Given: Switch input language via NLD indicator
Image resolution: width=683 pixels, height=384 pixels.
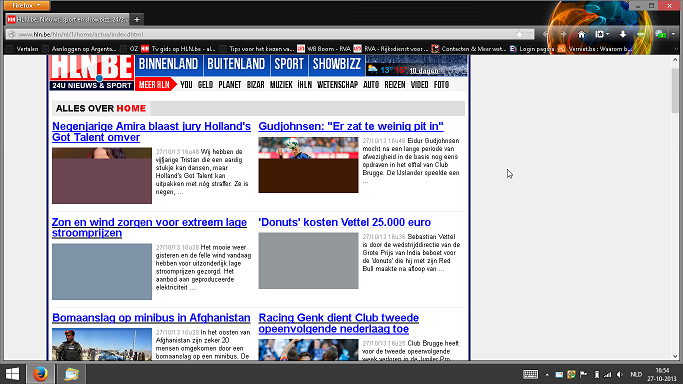Looking at the screenshot, I should click(x=636, y=374).
